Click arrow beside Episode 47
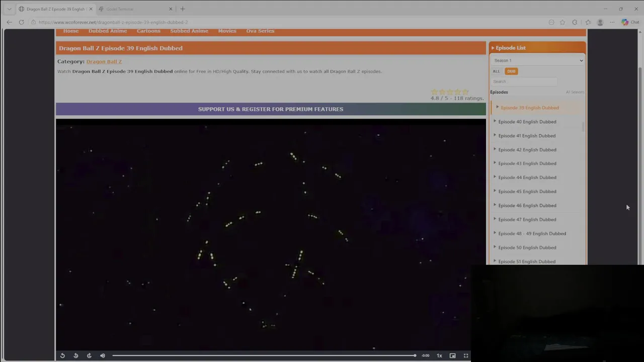The height and width of the screenshot is (362, 644). [x=495, y=219]
